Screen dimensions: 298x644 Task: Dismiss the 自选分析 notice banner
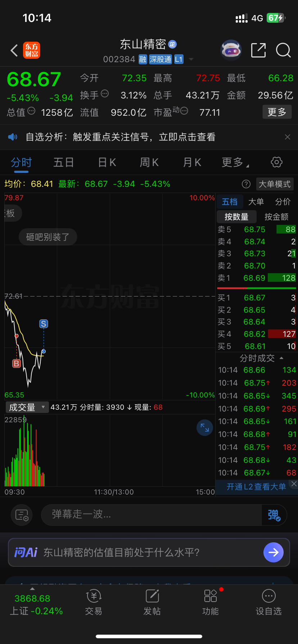288,137
